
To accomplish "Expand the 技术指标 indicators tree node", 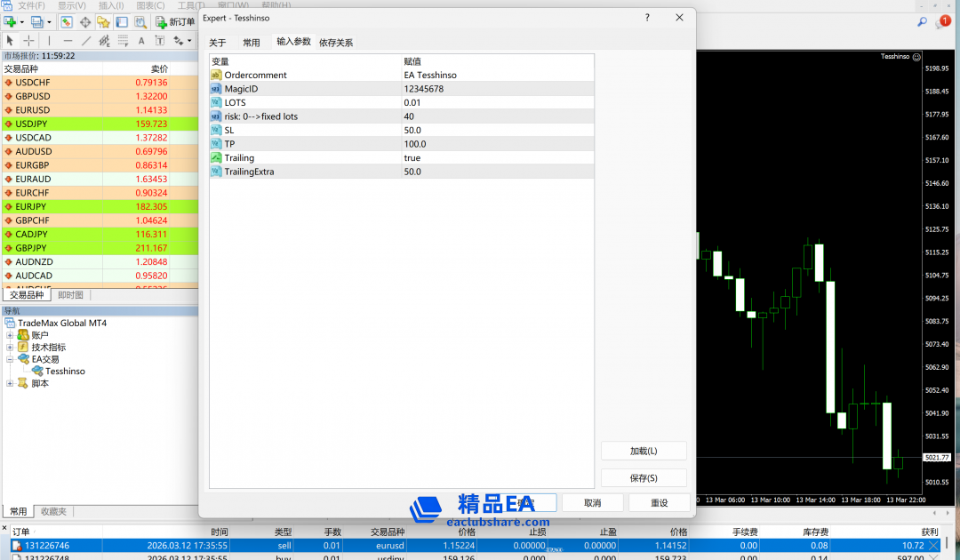I will [x=10, y=348].
